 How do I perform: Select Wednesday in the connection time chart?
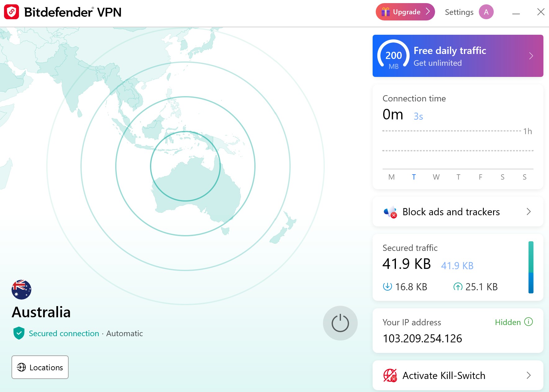coord(436,177)
